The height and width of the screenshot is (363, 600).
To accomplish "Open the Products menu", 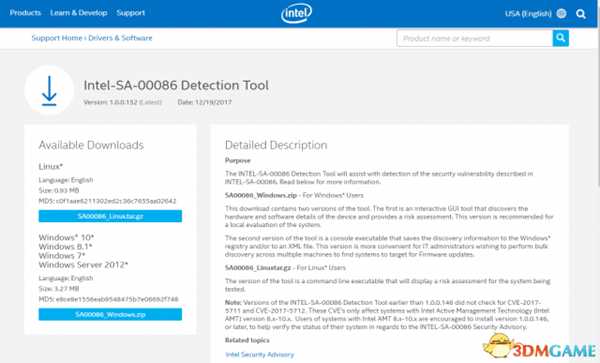I will tap(25, 13).
